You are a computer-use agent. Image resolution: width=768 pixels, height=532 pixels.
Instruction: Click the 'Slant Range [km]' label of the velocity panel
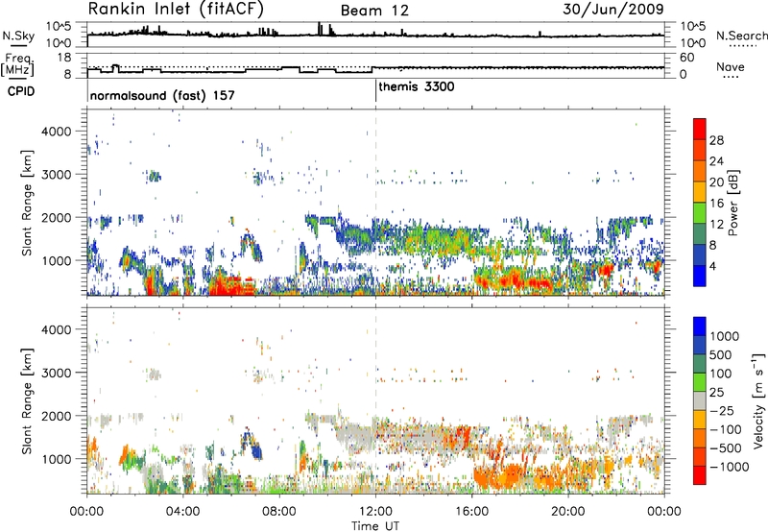point(27,400)
